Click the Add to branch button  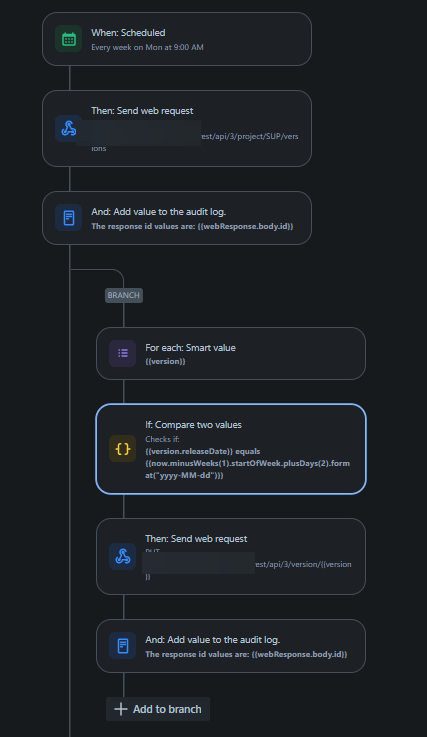158,709
